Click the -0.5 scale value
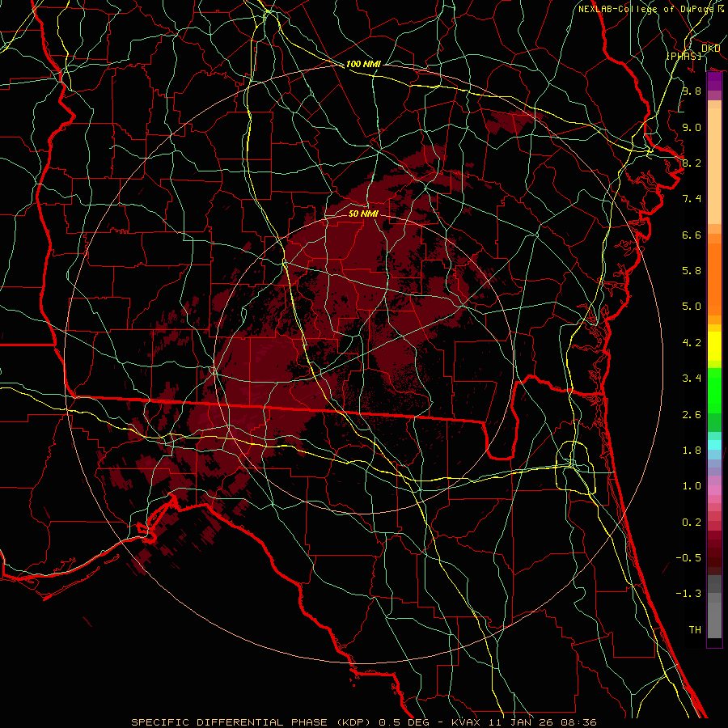Screen dimensions: 728x728 tap(688, 558)
